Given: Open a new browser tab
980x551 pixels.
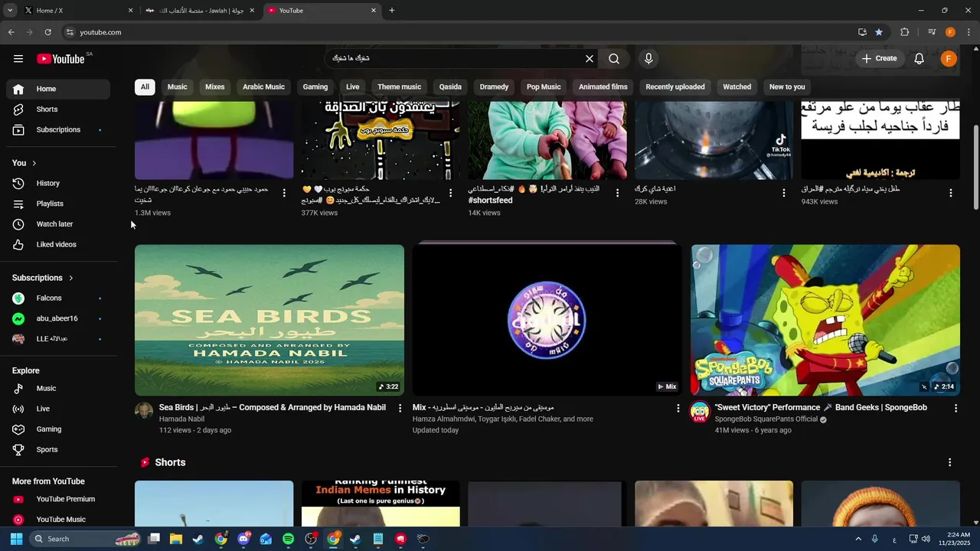Looking at the screenshot, I should (392, 11).
